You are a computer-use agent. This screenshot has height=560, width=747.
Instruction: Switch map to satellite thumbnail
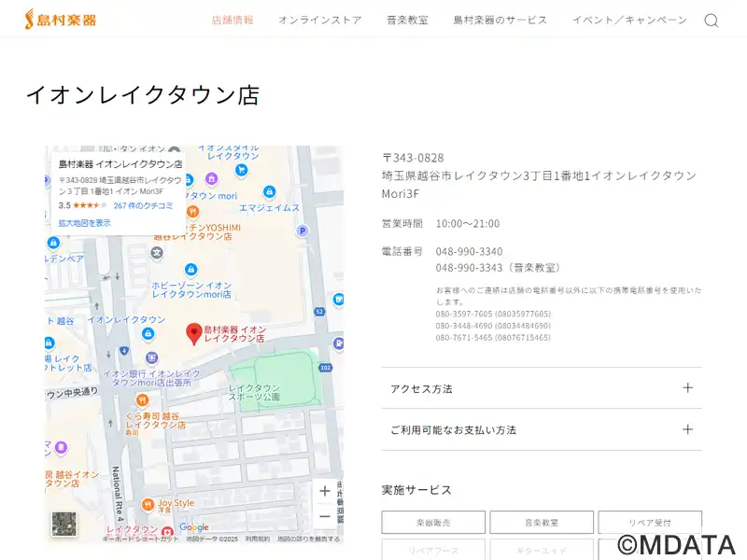point(63,524)
